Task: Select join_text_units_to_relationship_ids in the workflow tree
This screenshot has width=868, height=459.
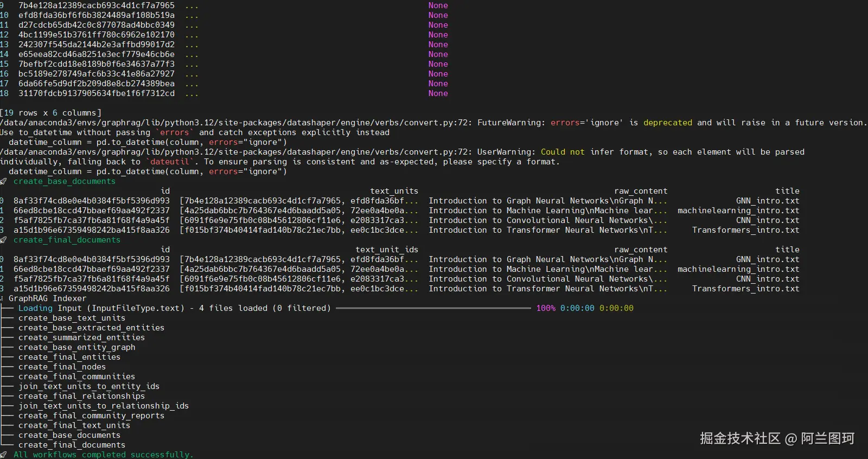Action: pyautogui.click(x=104, y=406)
